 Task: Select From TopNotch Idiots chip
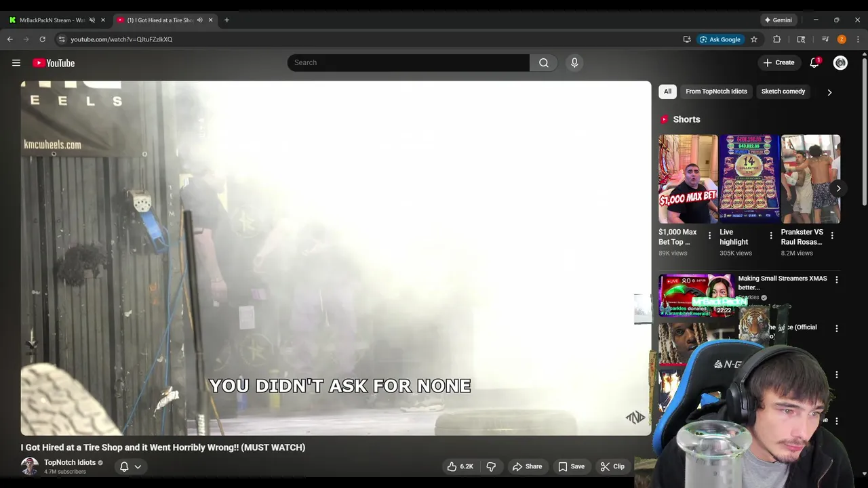pos(716,91)
